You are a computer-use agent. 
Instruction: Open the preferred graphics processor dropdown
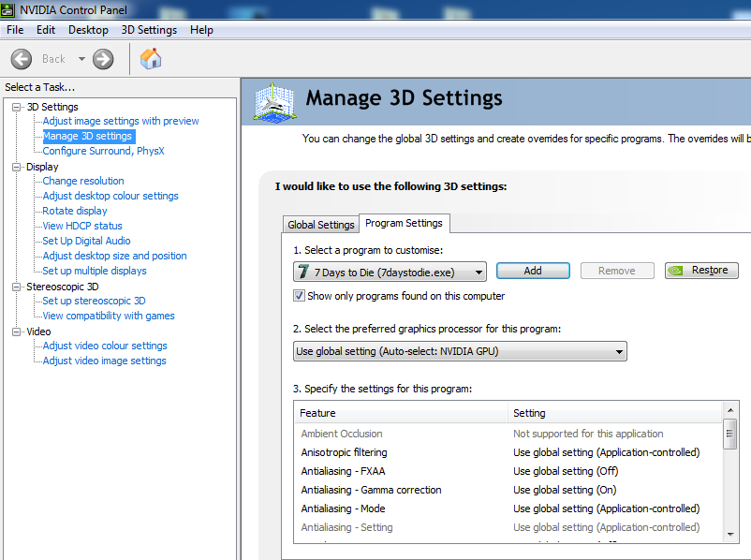[460, 351]
